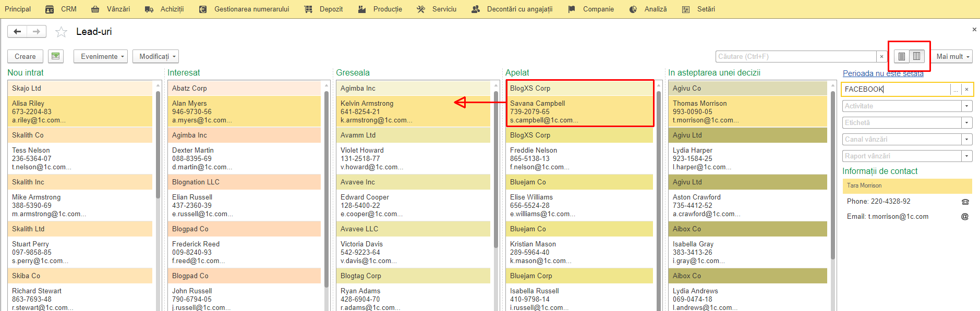This screenshot has width=980, height=311.
Task: Select Savana Campbell card in Apelat
Action: tap(580, 111)
